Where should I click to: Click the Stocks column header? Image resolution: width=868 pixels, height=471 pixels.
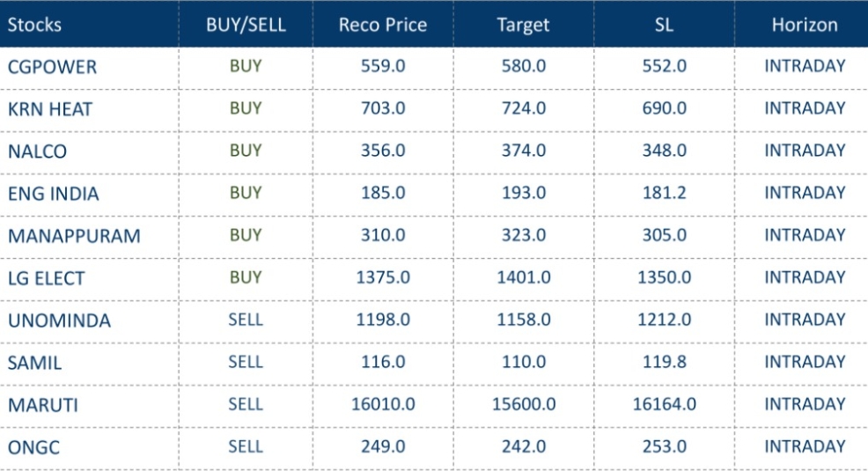[35, 25]
